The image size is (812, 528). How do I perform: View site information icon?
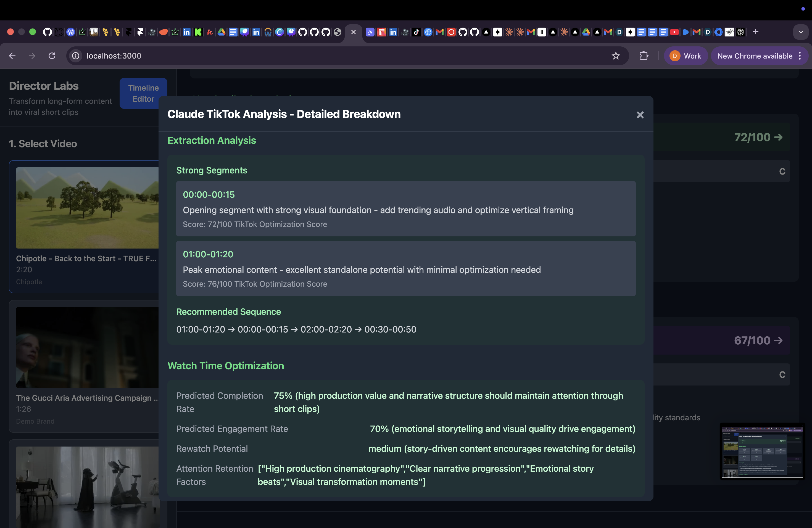point(76,56)
